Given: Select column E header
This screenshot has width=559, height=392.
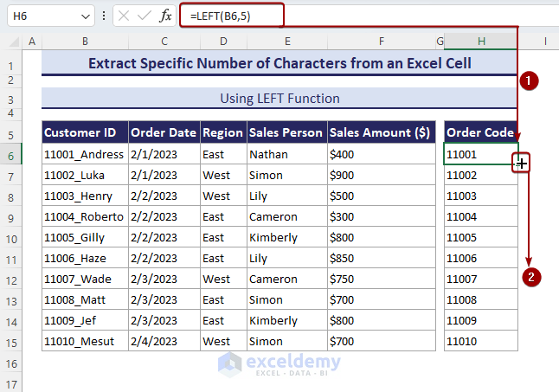Looking at the screenshot, I should click(286, 42).
